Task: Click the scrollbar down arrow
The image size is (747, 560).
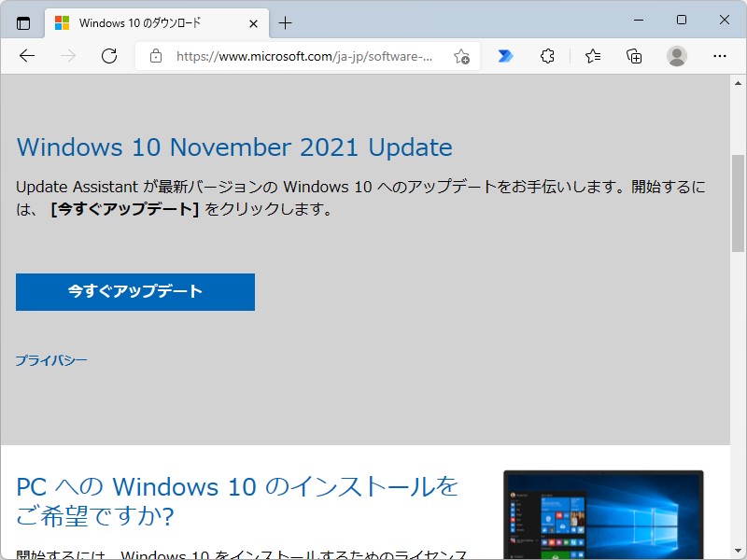Action: pos(738,551)
